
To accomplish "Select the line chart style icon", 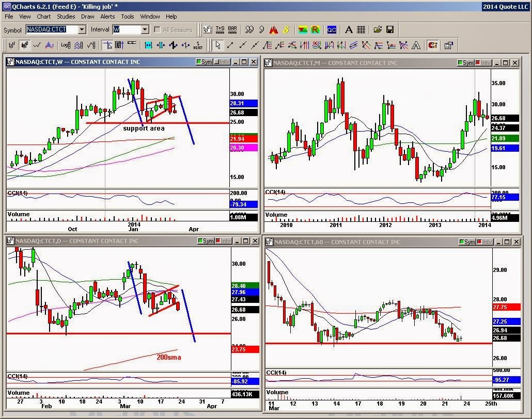I will pyautogui.click(x=37, y=45).
